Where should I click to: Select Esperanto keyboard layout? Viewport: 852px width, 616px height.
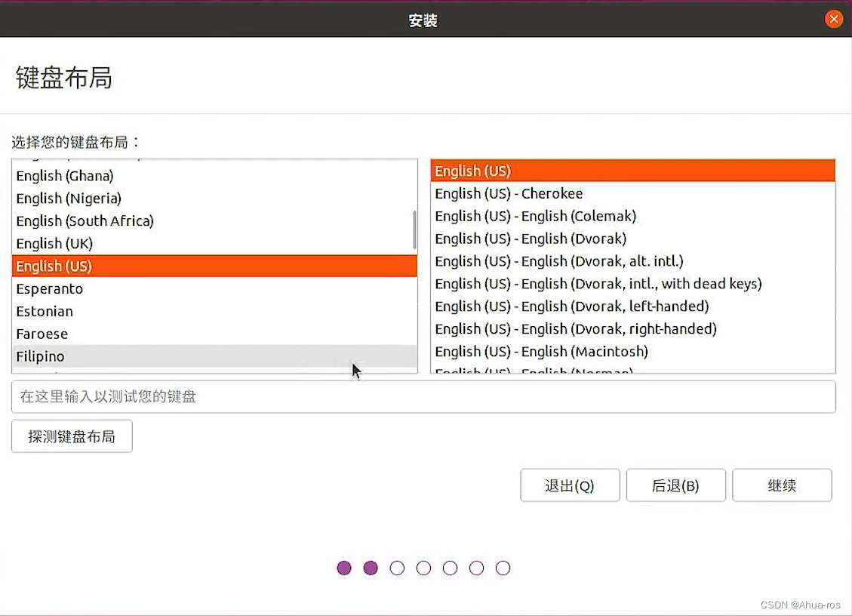click(214, 288)
